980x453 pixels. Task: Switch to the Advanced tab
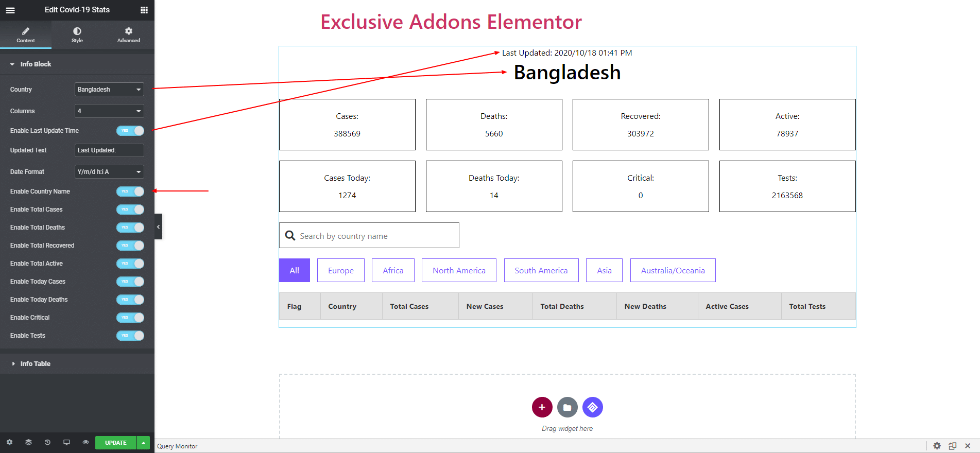point(129,34)
